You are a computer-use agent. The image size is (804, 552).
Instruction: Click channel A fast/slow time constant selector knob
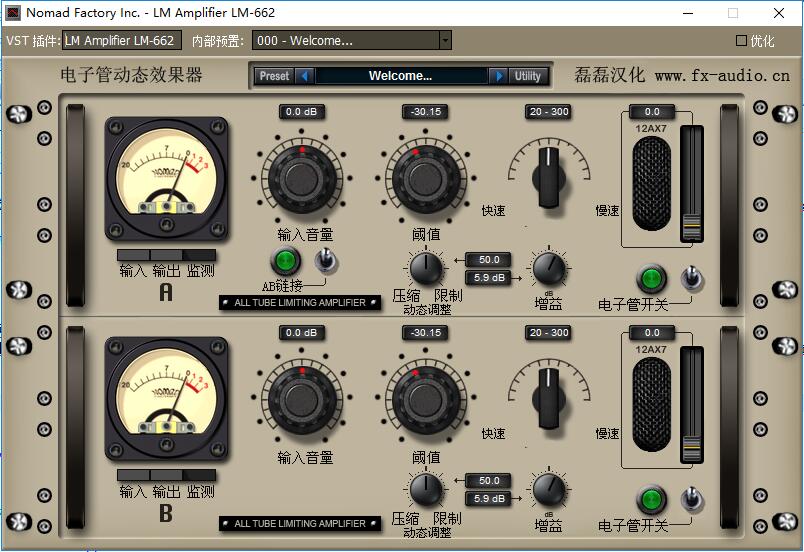click(549, 177)
